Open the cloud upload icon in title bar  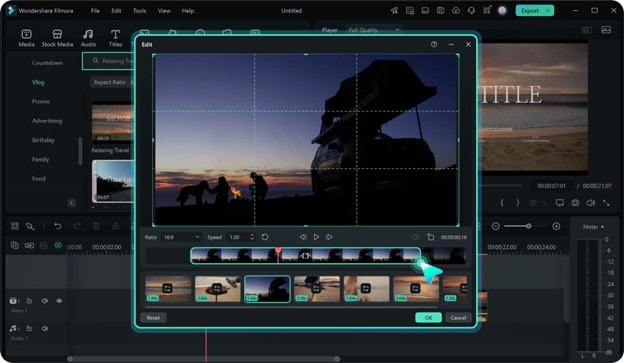pyautogui.click(x=456, y=11)
